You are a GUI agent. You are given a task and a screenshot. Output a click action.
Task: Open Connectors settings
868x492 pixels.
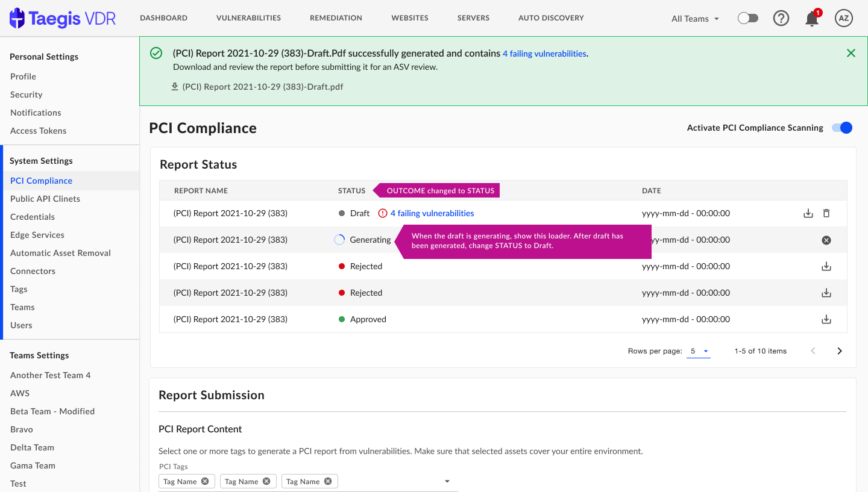tap(33, 271)
